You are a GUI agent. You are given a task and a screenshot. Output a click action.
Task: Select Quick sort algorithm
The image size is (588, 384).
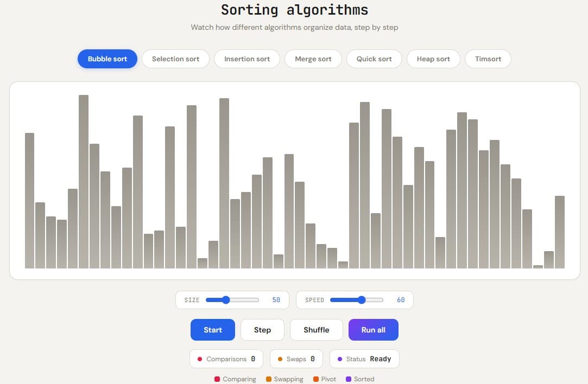pyautogui.click(x=374, y=59)
